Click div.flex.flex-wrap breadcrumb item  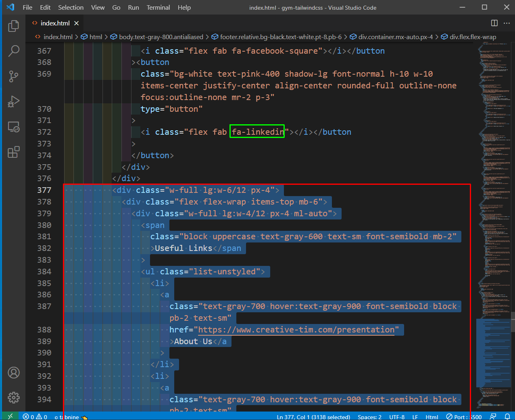point(473,37)
